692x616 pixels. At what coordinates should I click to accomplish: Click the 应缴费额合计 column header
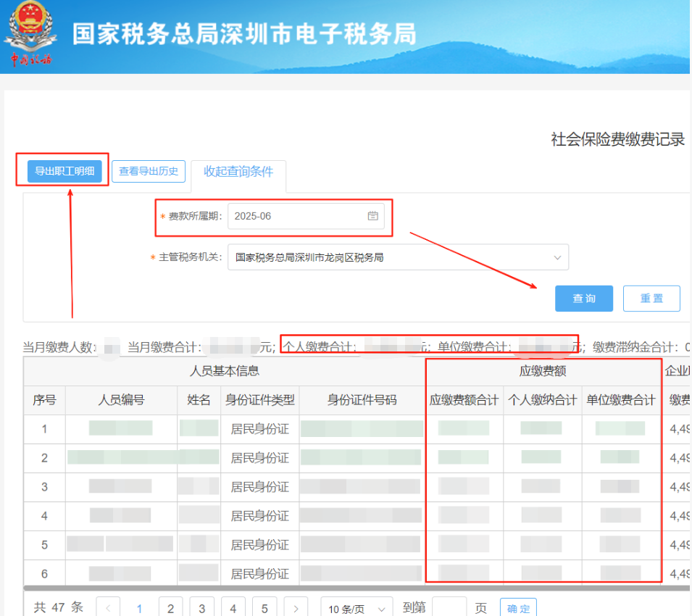pos(464,400)
